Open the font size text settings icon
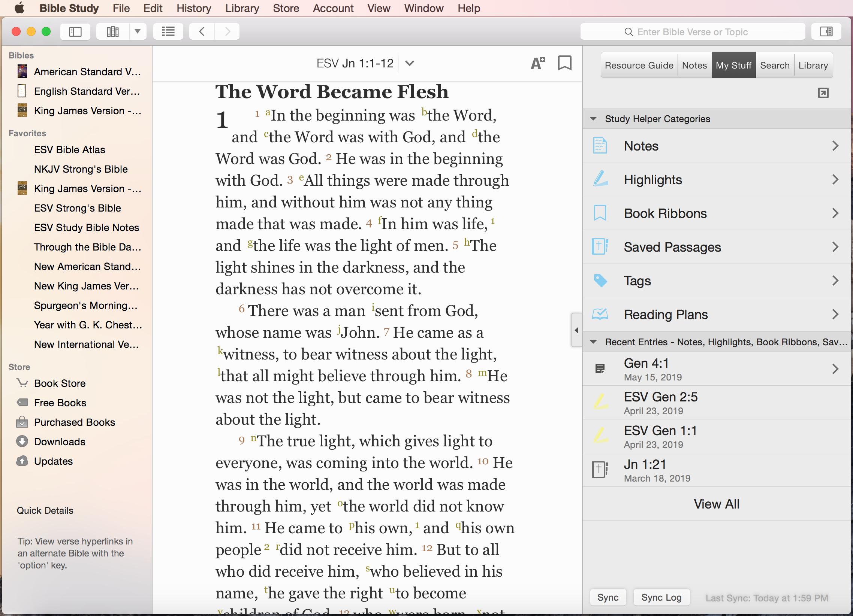This screenshot has height=616, width=853. (x=537, y=63)
